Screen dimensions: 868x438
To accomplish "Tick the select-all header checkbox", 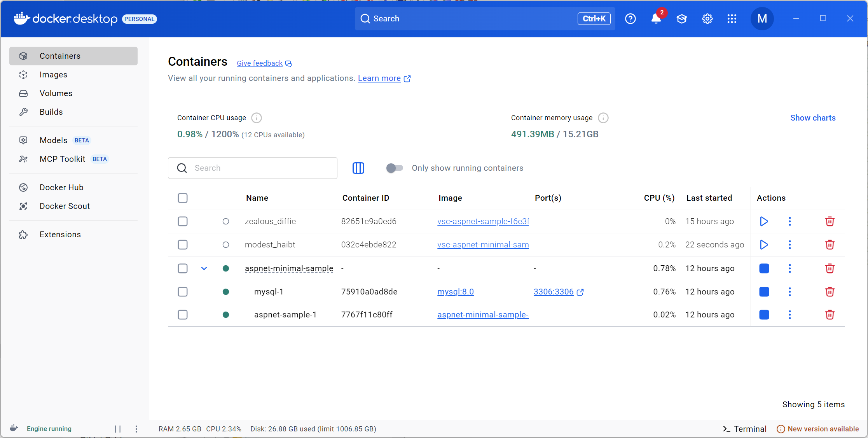I will (183, 198).
